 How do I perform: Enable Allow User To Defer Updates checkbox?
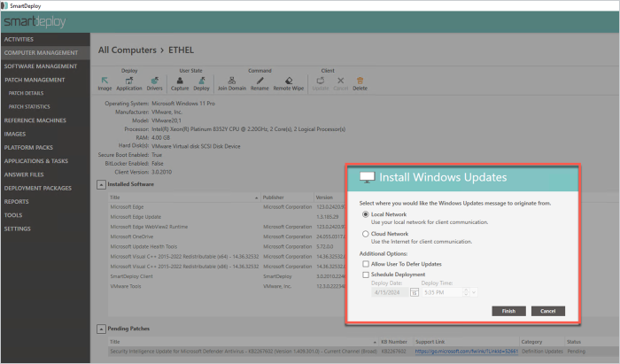[366, 264]
